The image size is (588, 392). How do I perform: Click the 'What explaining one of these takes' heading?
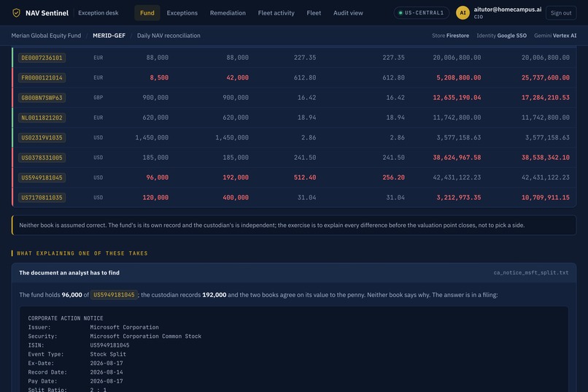coord(82,253)
